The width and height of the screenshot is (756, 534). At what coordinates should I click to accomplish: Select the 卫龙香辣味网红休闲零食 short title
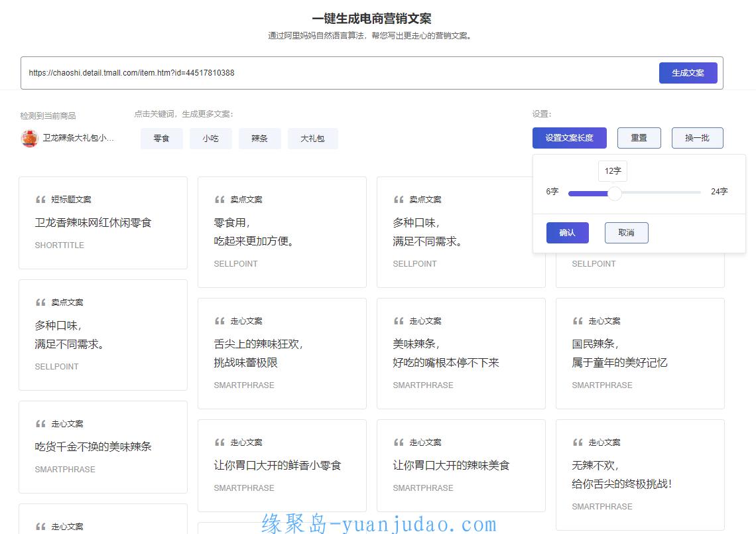pos(93,222)
